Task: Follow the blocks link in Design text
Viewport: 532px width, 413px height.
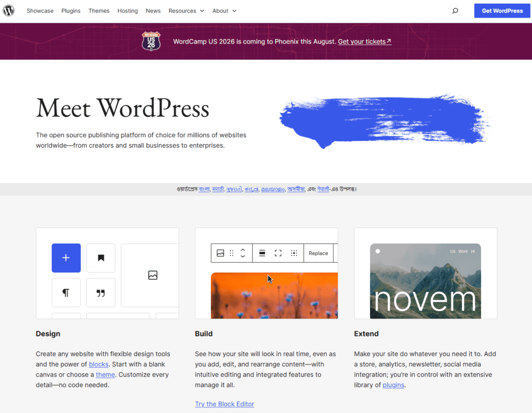Action: click(x=98, y=364)
